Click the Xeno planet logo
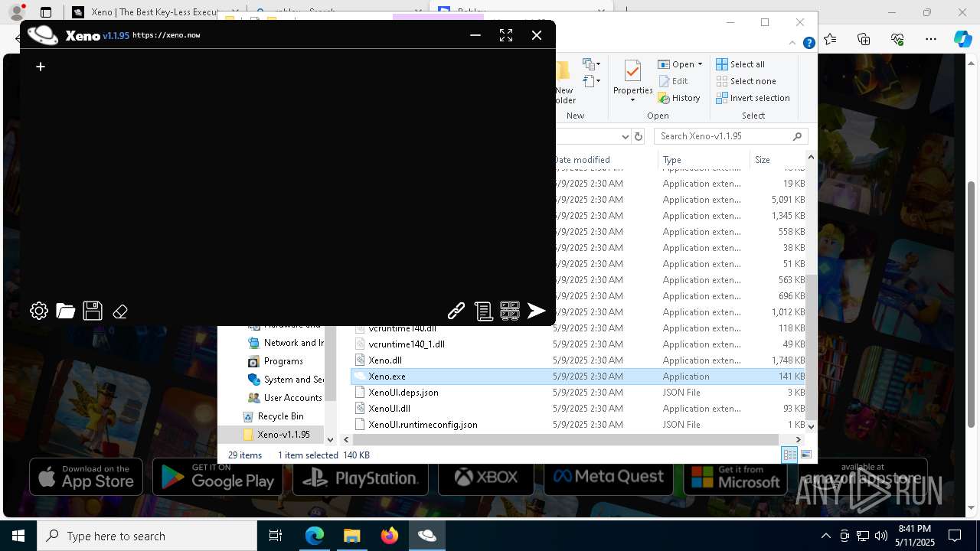 [43, 35]
